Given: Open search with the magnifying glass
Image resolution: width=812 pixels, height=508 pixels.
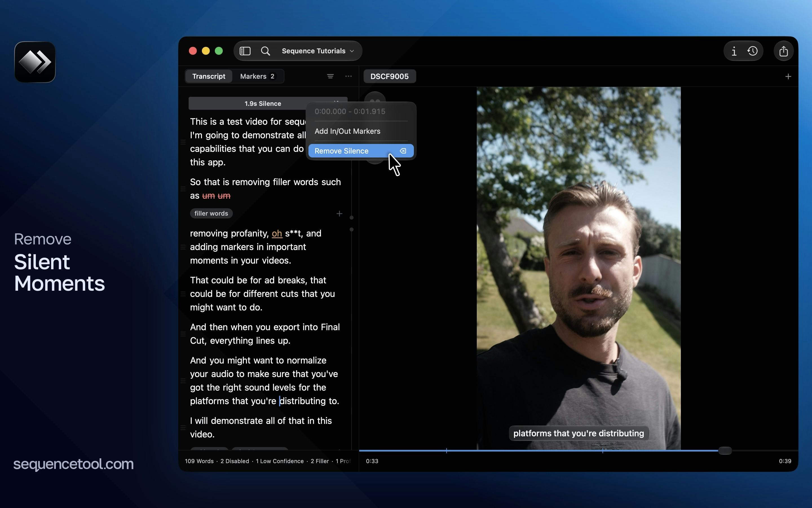Looking at the screenshot, I should pyautogui.click(x=265, y=51).
